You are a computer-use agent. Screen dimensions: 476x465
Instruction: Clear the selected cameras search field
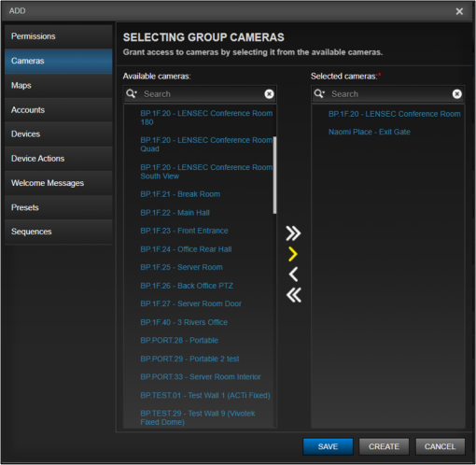coord(456,94)
